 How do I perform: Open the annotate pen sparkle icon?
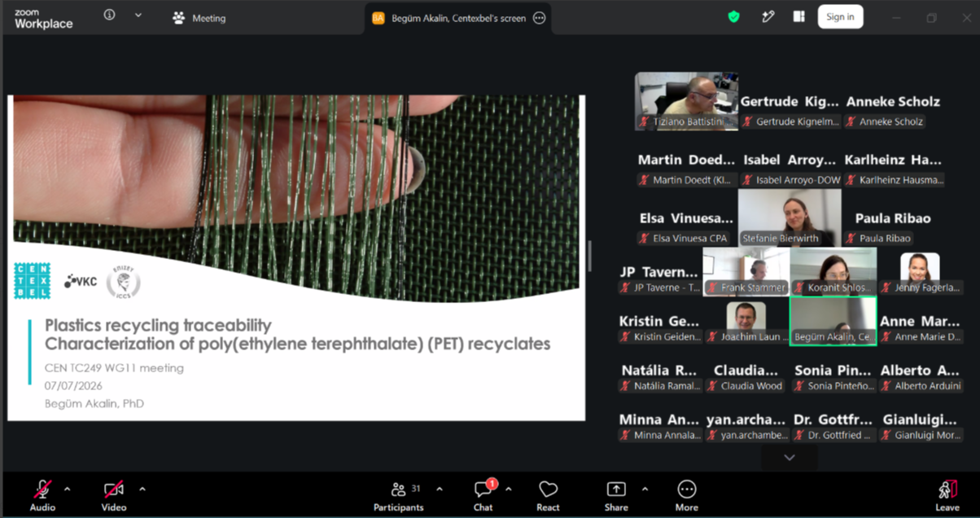[x=768, y=17]
